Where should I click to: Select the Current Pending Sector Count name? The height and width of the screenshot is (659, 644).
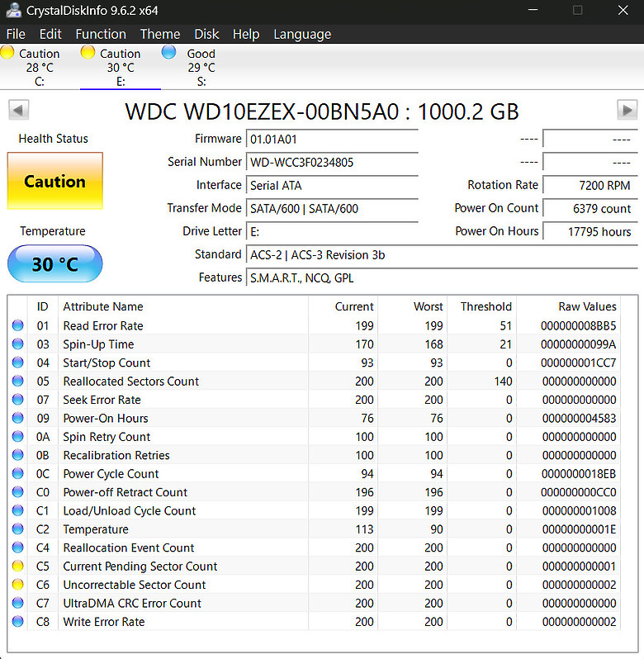(x=140, y=567)
